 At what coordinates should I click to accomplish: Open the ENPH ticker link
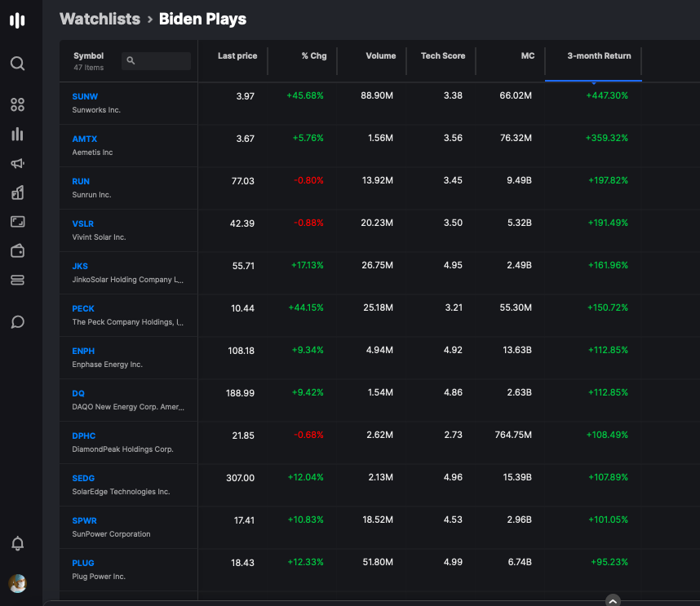pos(83,351)
